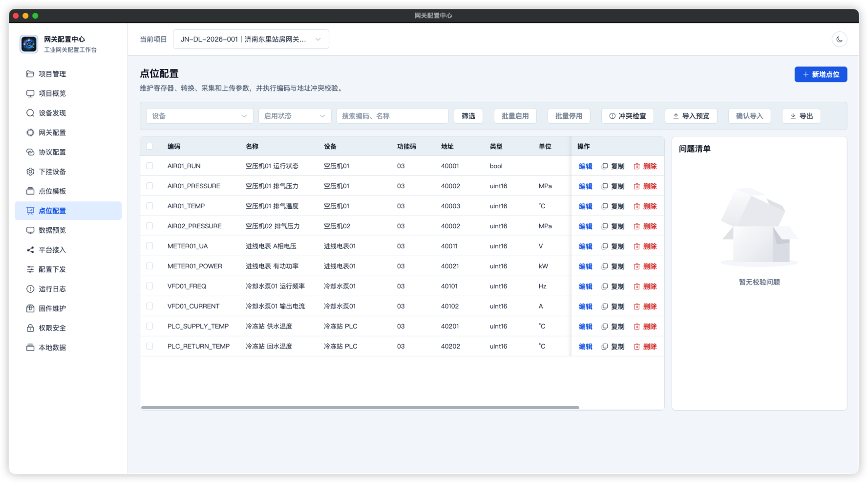This screenshot has height=483, width=868.
Task: Click 编辑 link for AIR01_RUN
Action: click(585, 166)
